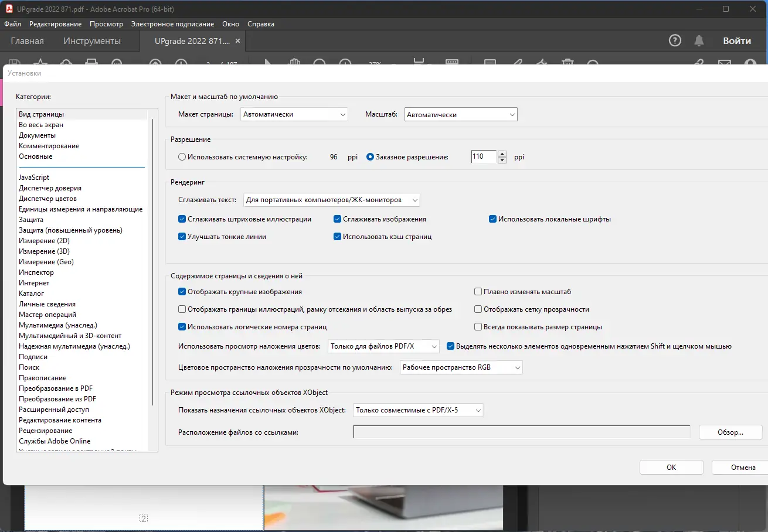Switch to the Инструменты tab
Viewport: 768px width, 532px height.
(x=92, y=41)
